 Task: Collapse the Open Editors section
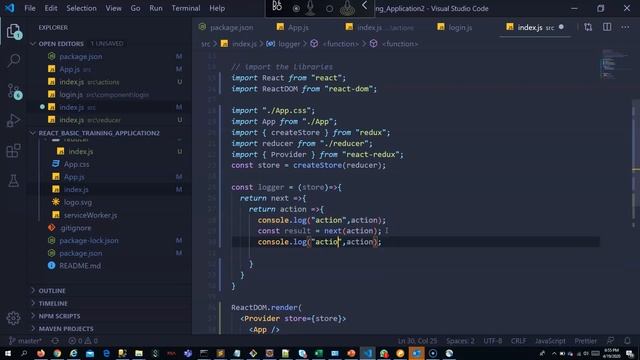(61, 44)
